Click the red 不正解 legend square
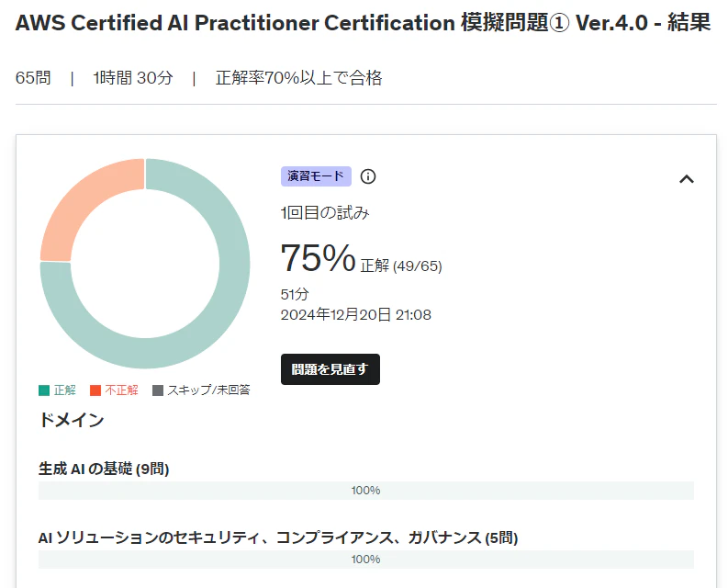This screenshot has height=588, width=728. [95, 390]
